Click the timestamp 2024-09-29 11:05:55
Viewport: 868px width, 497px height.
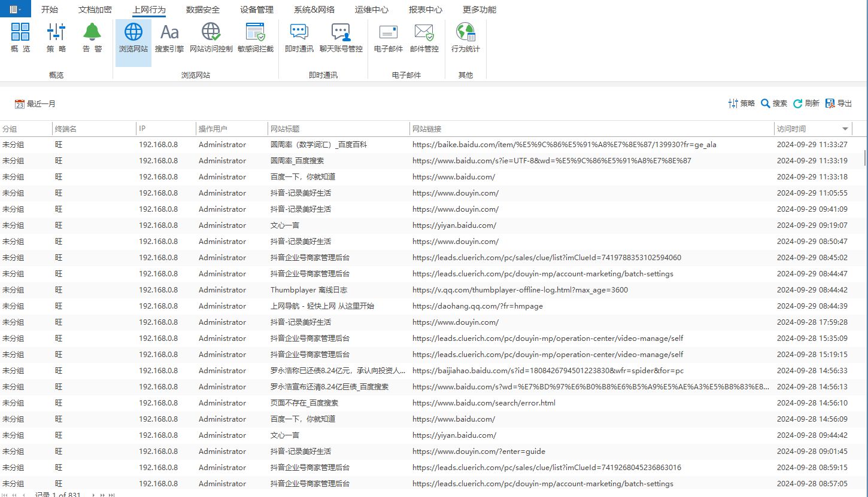point(812,193)
